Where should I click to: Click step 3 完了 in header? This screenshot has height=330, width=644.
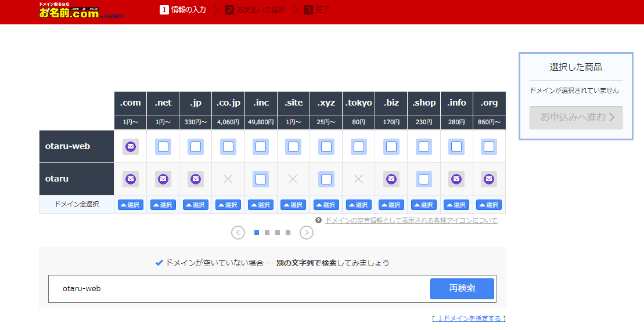(316, 10)
